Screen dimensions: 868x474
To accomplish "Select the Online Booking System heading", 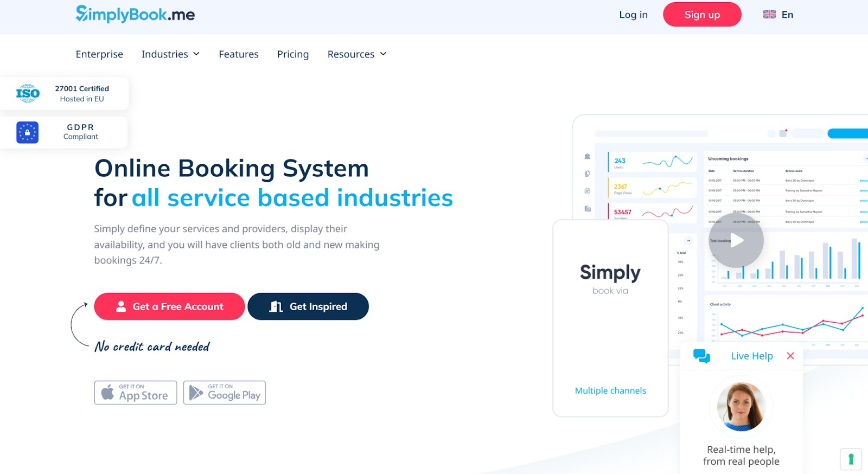I will [x=232, y=168].
